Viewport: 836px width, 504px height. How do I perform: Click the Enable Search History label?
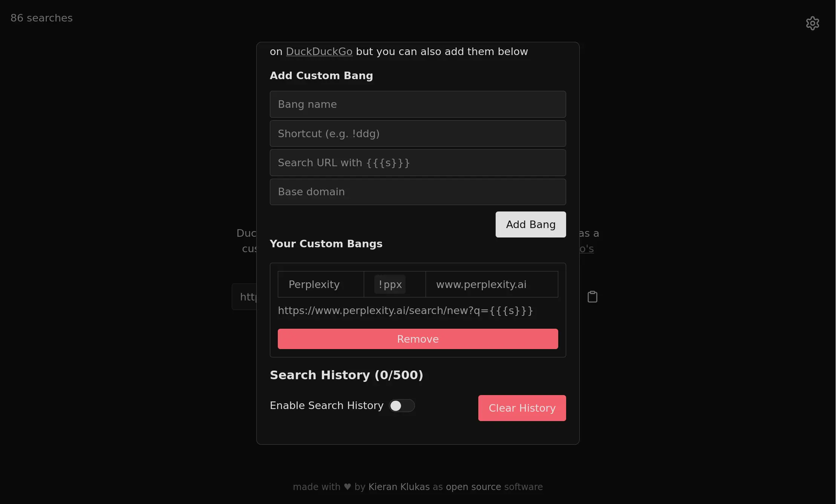coord(326,405)
